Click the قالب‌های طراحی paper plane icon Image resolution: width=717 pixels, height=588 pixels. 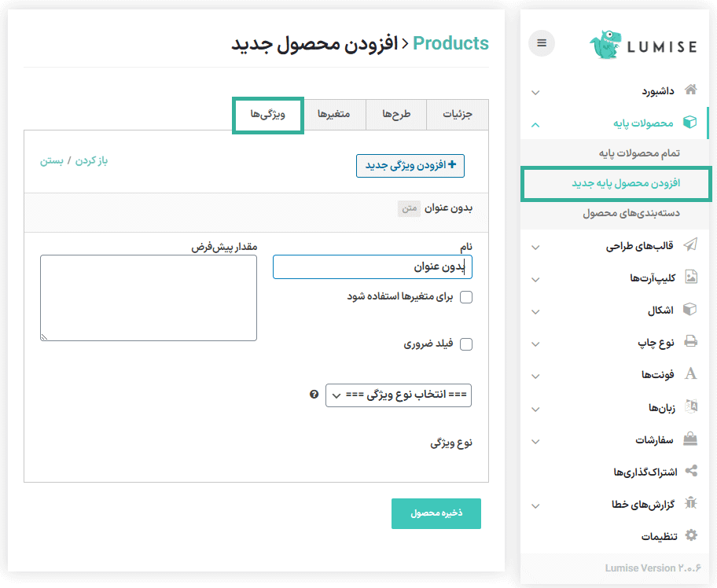[690, 246]
